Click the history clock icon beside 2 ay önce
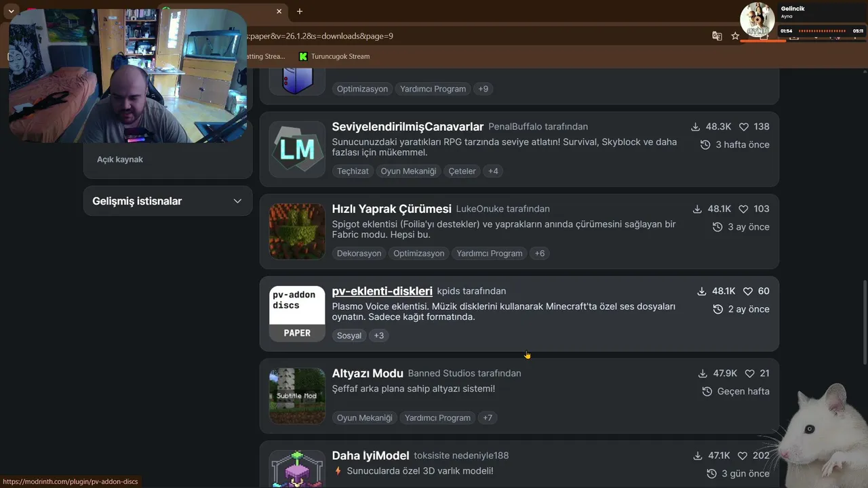868x488 pixels. point(718,309)
